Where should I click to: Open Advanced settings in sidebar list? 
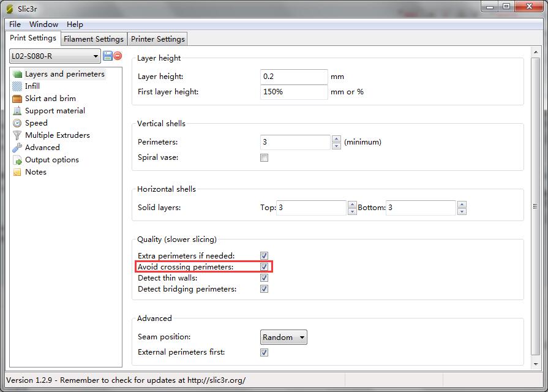[42, 148]
